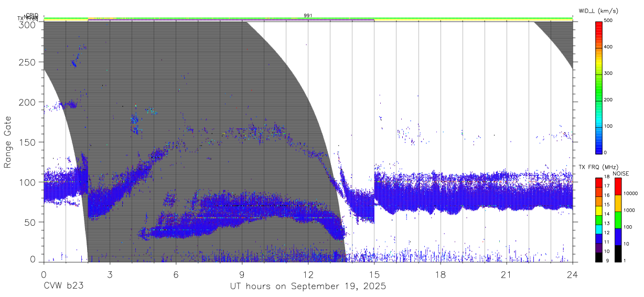Click the '1000' label on noise legend
The image size is (644, 297).
(x=629, y=210)
